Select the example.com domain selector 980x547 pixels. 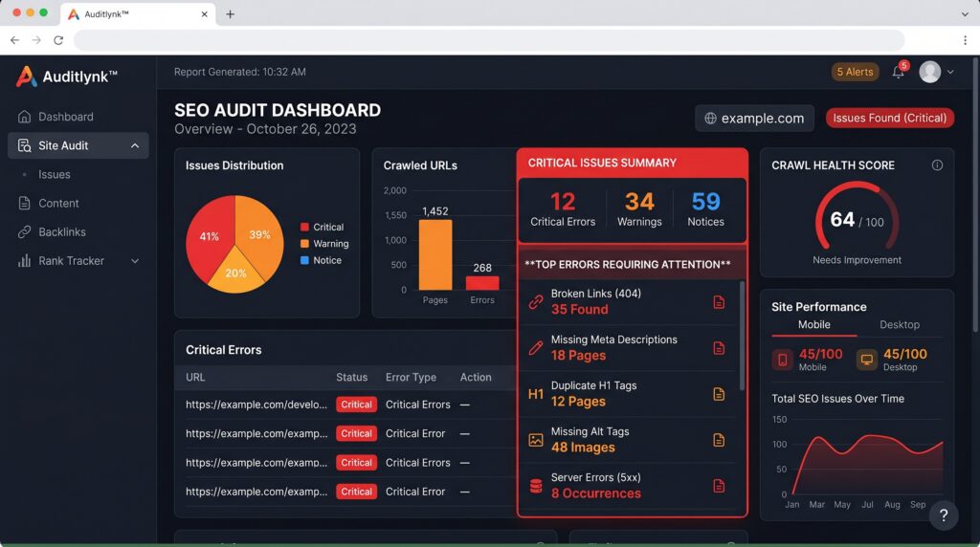click(x=754, y=118)
